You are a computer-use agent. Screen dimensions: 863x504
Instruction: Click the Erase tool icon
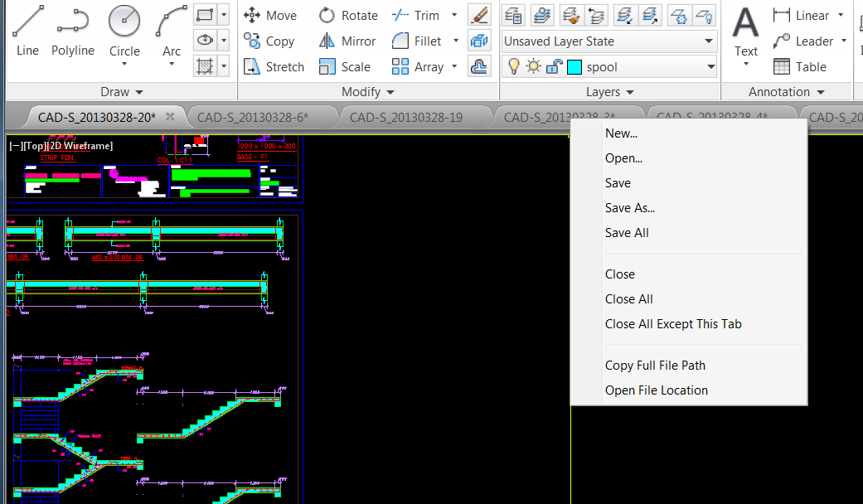point(479,15)
